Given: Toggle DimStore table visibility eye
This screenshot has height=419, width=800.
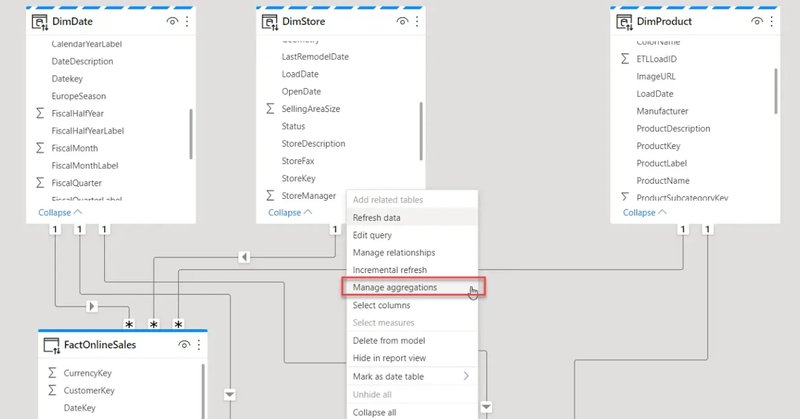Looking at the screenshot, I should point(403,21).
